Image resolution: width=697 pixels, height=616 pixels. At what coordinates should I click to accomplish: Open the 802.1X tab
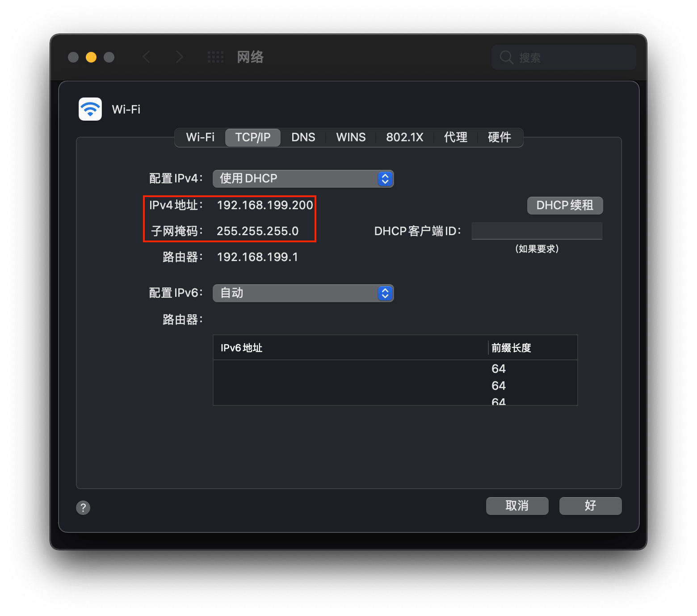[x=405, y=137]
